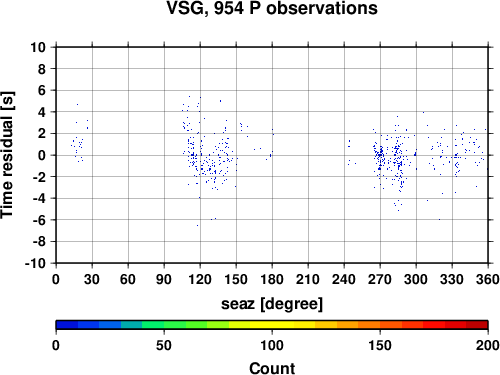Click the x-axis tick label '120'
The width and height of the screenshot is (500, 375).
click(200, 279)
